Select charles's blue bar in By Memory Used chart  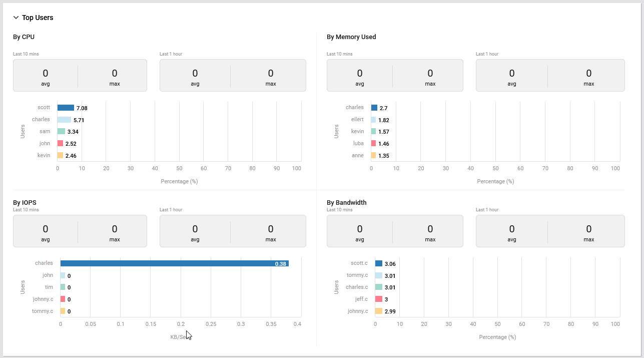(x=374, y=108)
